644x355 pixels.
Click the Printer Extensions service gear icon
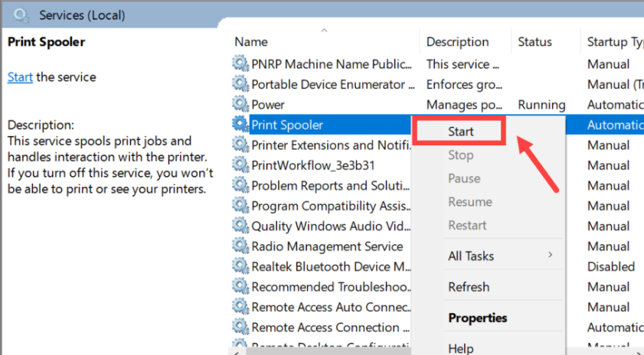pyautogui.click(x=241, y=145)
